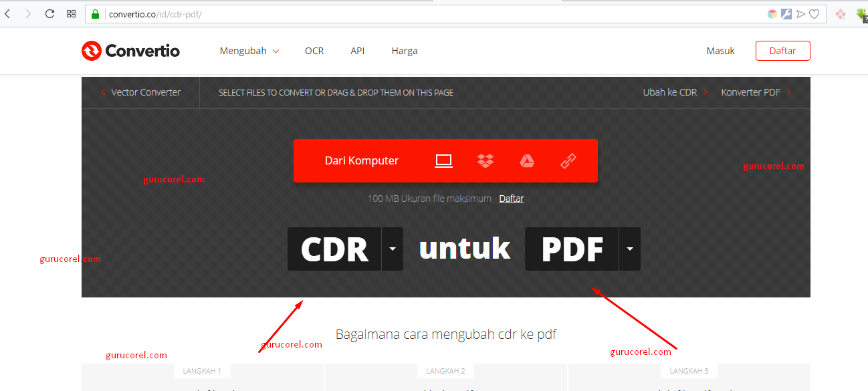Upload from Google Drive icon
The width and height of the screenshot is (868, 391).
(527, 160)
